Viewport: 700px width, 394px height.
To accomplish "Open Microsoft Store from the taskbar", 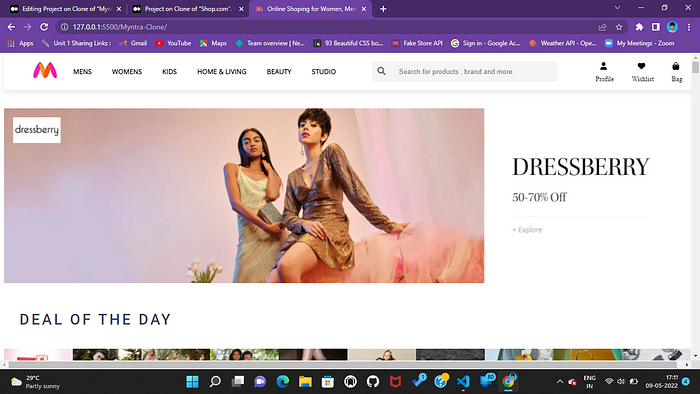I will pos(328,382).
